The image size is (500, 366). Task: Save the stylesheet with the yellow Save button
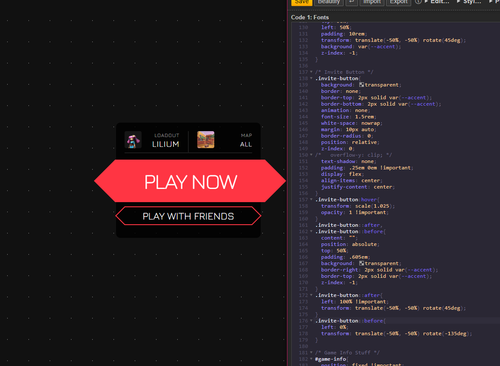[302, 2]
